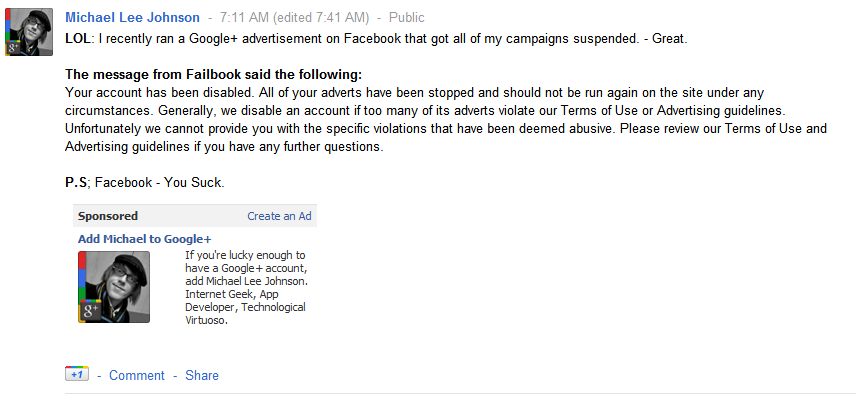
Task: Open the Michael Lee Johnson author name link
Action: (x=132, y=18)
